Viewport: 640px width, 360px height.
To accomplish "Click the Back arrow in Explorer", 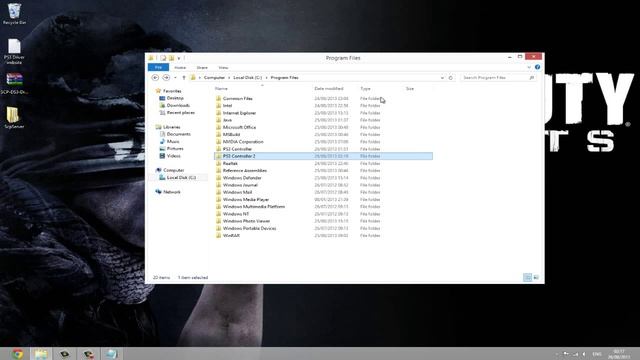I will click(155, 78).
